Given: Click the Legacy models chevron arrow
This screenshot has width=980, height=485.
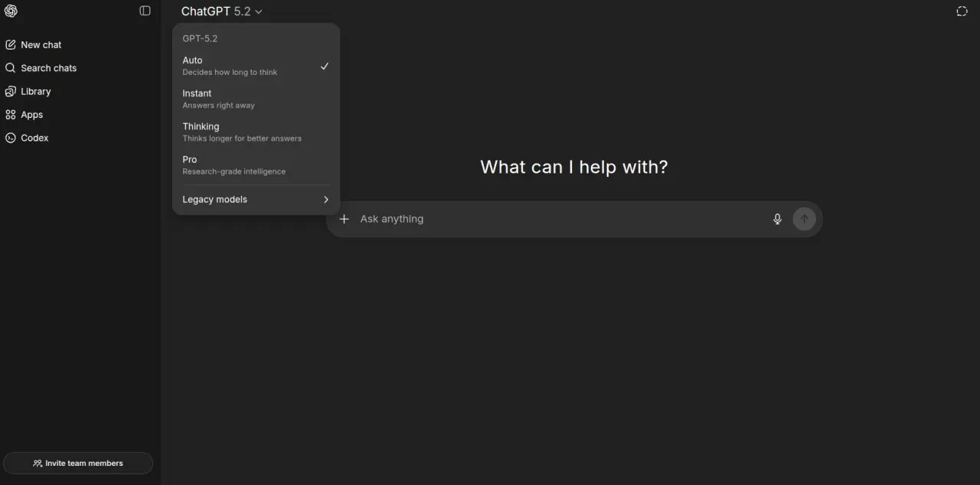Looking at the screenshot, I should point(326,200).
